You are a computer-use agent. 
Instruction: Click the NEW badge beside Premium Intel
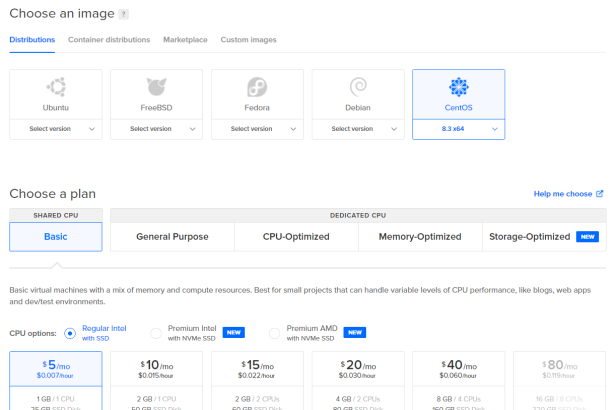[234, 332]
